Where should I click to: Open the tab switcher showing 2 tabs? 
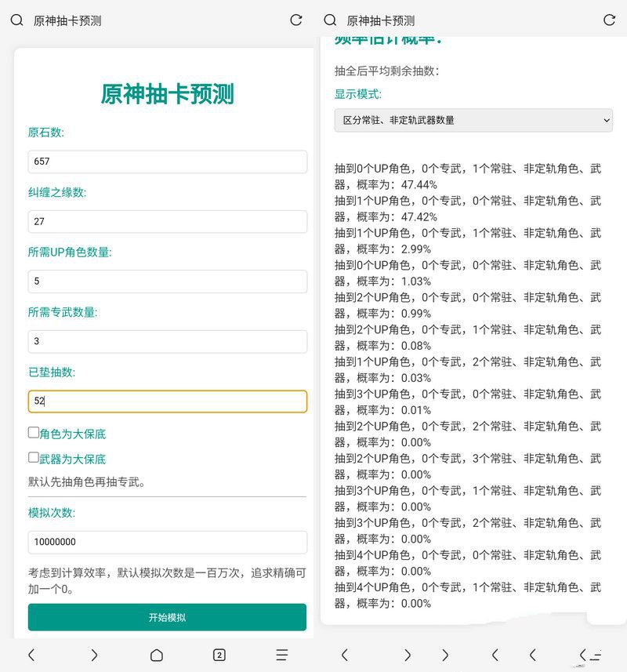[x=218, y=654]
